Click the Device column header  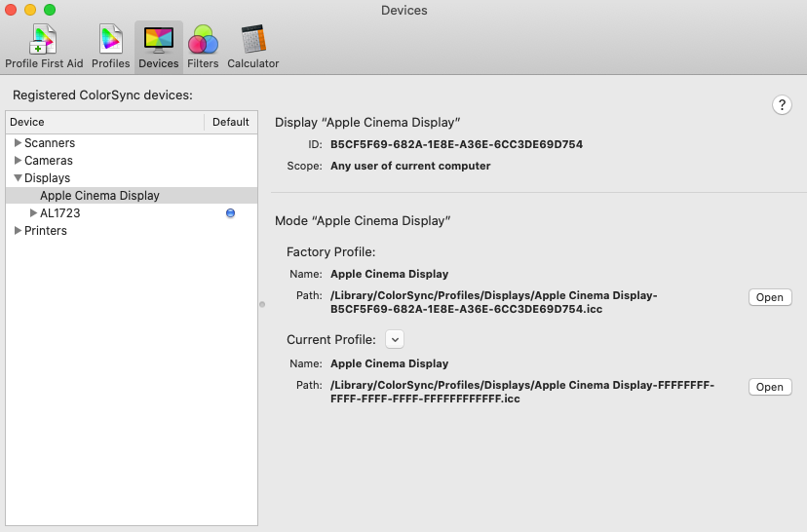[x=105, y=122]
